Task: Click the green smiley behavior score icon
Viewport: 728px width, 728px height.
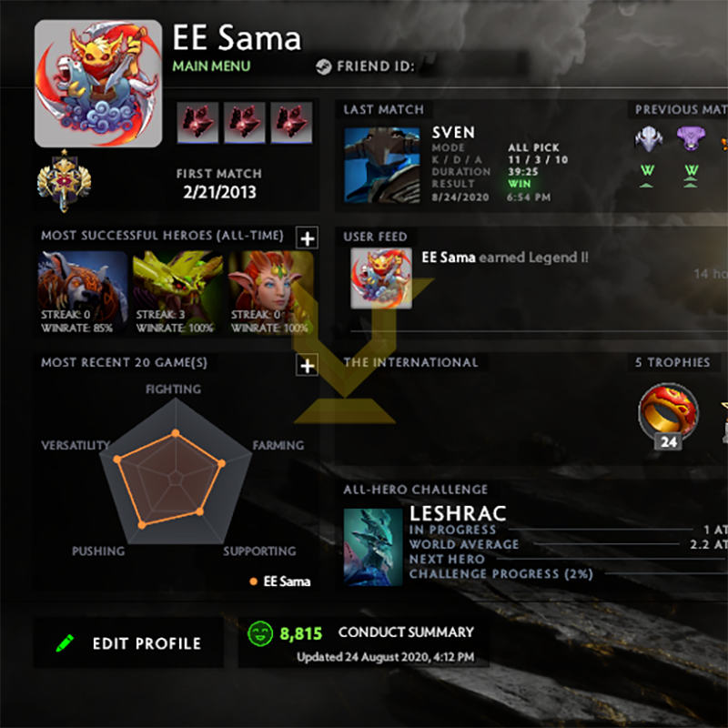Action: [x=260, y=633]
